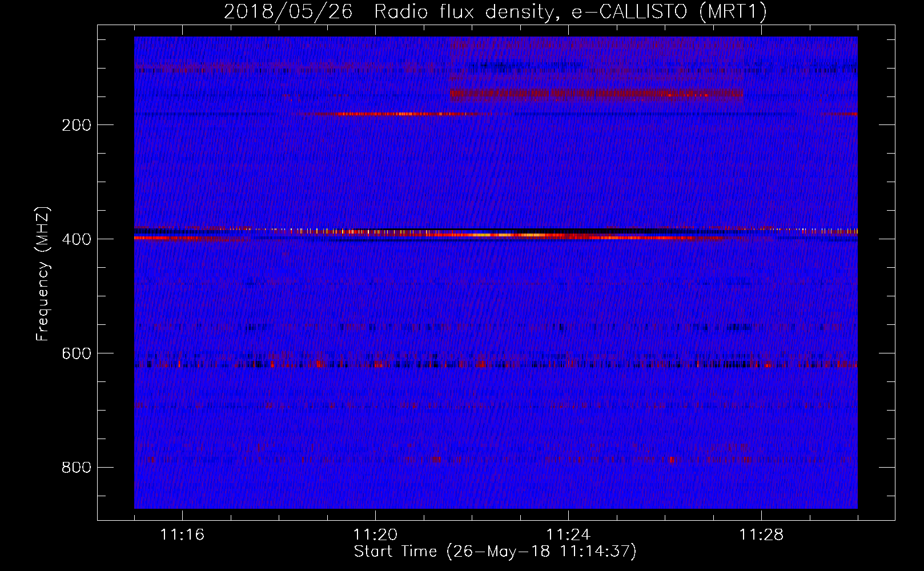Screen dimensions: 924x571
Task: Click the 600 frequency tick label
Action: [x=77, y=353]
